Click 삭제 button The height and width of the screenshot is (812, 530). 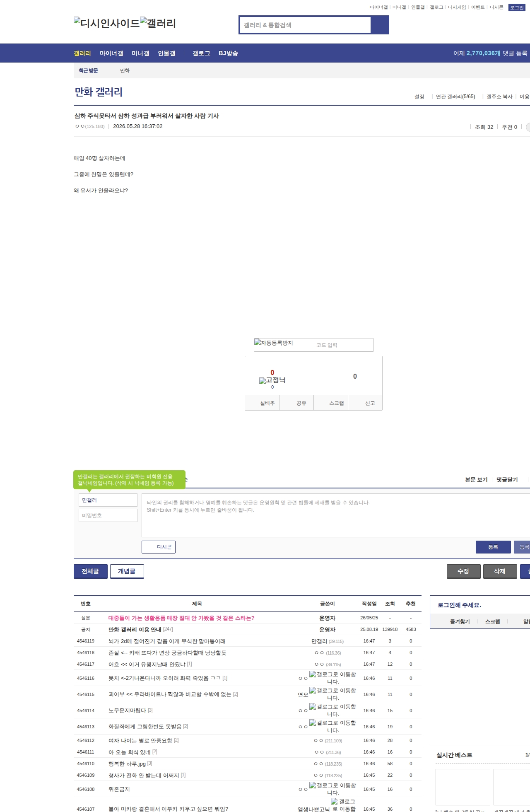click(500, 571)
